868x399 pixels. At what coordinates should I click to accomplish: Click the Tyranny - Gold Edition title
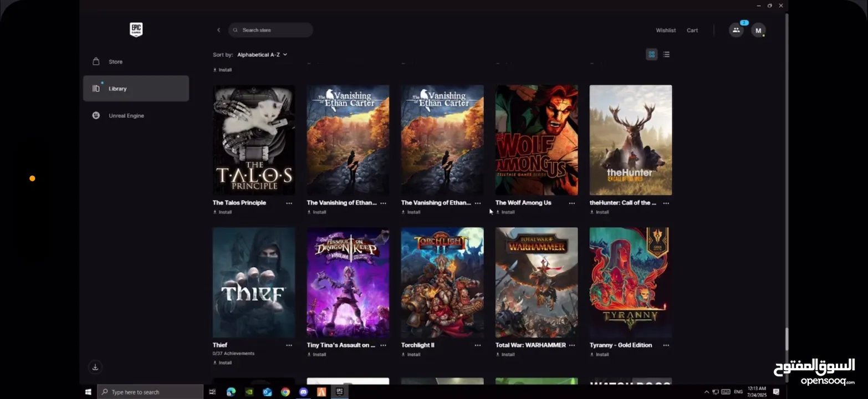point(621,345)
